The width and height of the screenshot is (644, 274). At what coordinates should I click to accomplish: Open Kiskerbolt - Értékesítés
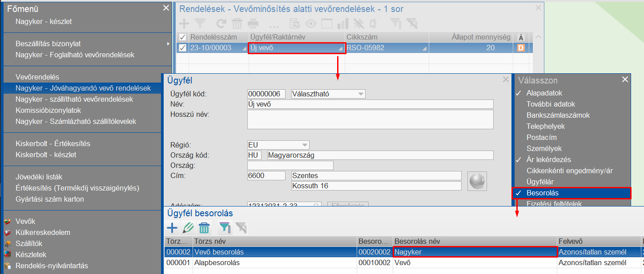[53, 143]
